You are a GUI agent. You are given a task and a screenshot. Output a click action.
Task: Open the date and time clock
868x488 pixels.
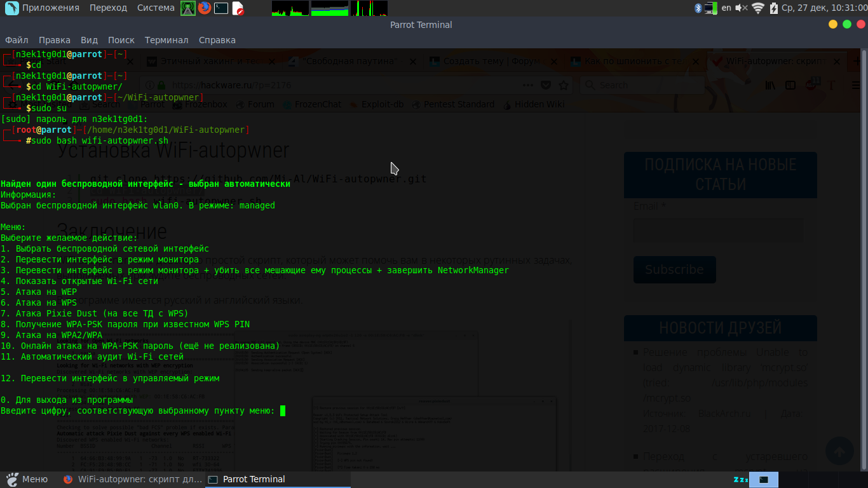[x=824, y=8]
